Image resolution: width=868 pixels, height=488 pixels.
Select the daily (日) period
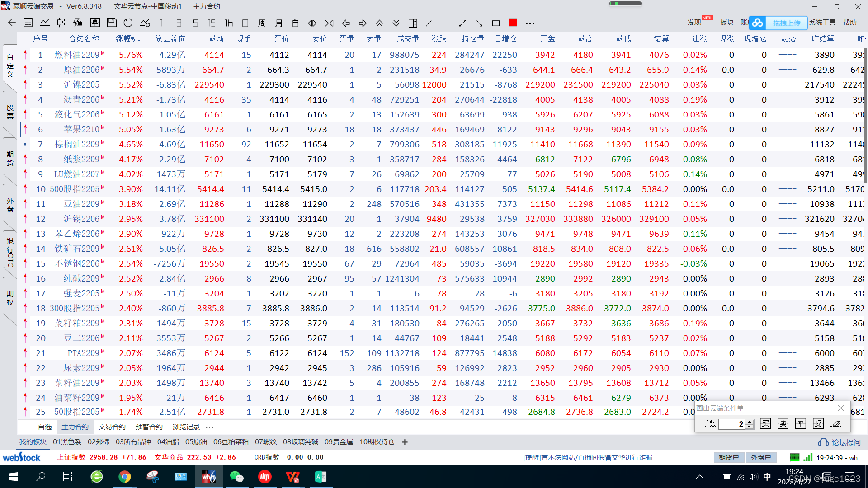(245, 23)
